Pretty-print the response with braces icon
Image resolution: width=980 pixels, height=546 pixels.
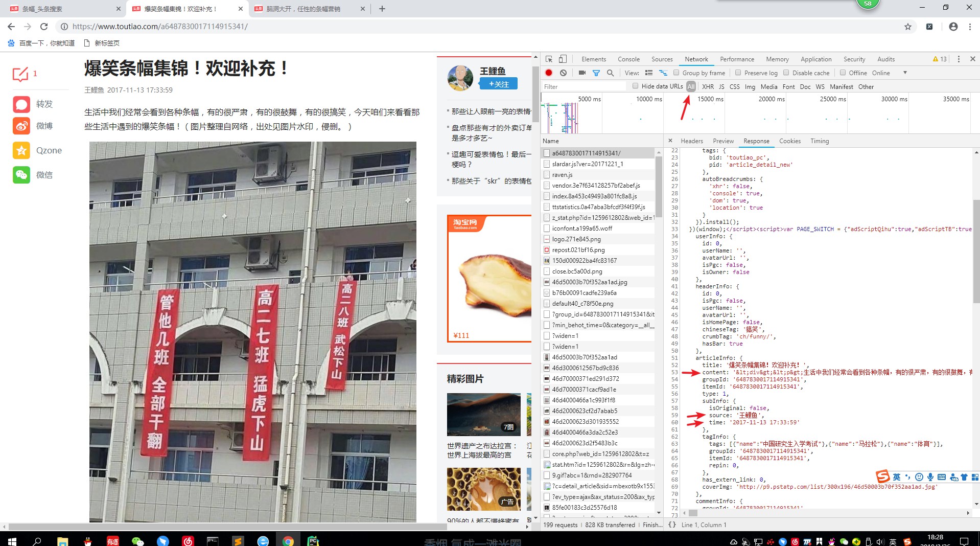click(x=672, y=525)
